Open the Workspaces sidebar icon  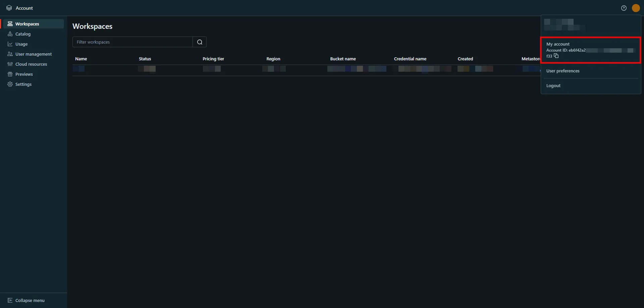[x=10, y=23]
